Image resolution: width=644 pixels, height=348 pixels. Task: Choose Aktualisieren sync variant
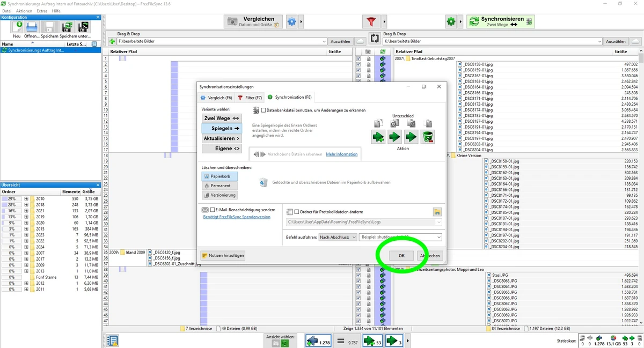pyautogui.click(x=222, y=138)
